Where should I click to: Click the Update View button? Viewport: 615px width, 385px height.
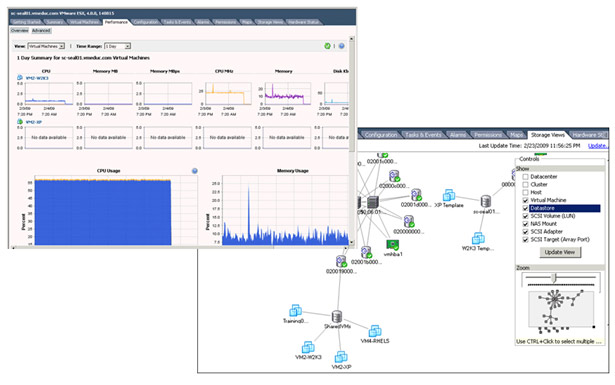tap(560, 252)
